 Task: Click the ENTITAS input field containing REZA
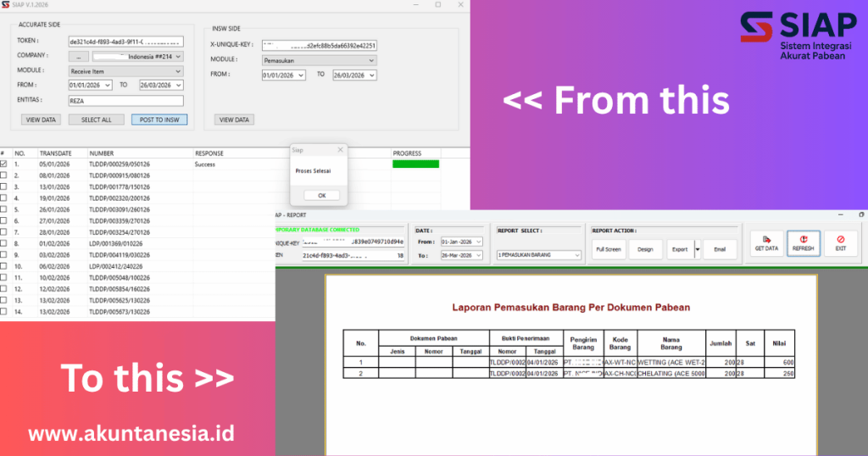(x=125, y=100)
